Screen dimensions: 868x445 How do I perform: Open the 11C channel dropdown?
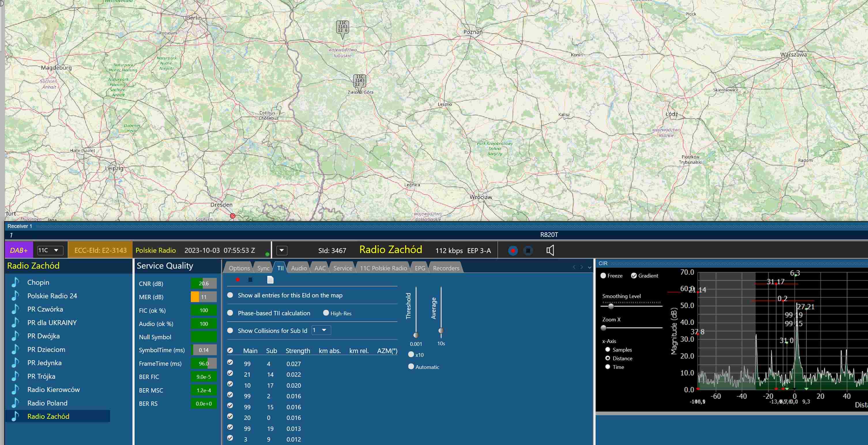click(50, 250)
